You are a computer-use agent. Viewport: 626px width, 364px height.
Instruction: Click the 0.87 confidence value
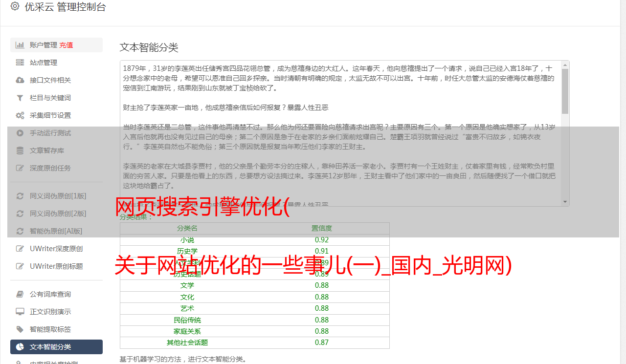click(x=322, y=343)
